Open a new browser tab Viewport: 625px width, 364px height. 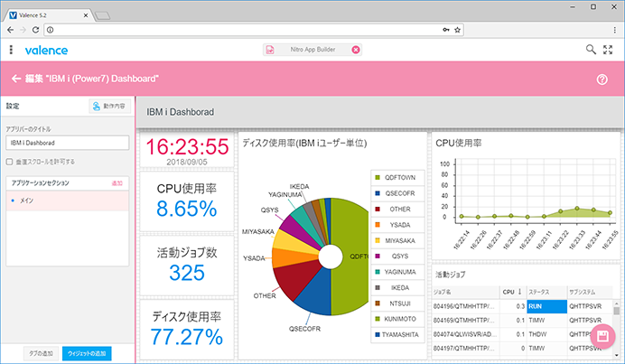coord(102,15)
